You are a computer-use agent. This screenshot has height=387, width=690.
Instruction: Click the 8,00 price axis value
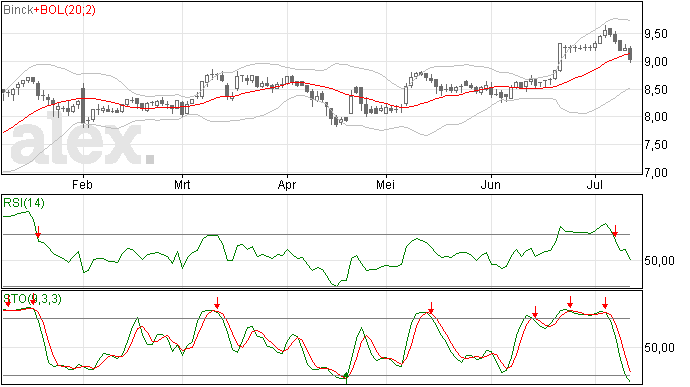[x=656, y=117]
